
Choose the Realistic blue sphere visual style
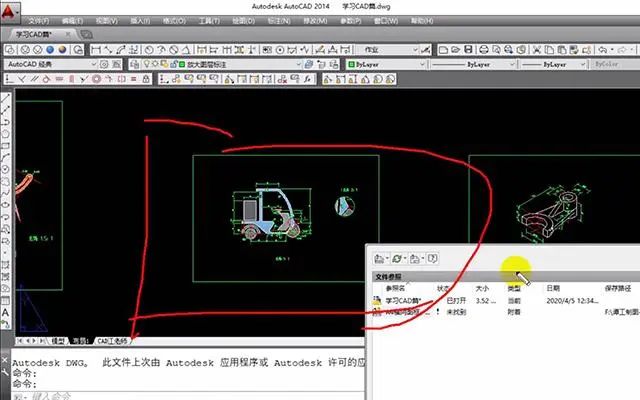click(x=50, y=50)
